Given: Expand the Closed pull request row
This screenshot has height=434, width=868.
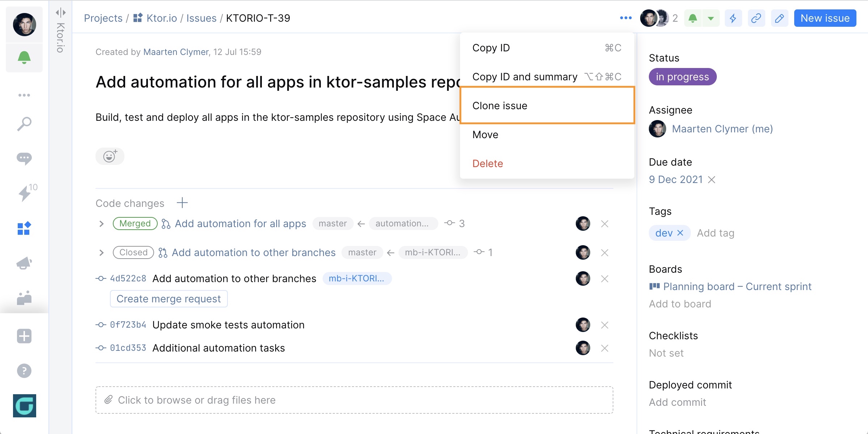Looking at the screenshot, I should pyautogui.click(x=102, y=252).
